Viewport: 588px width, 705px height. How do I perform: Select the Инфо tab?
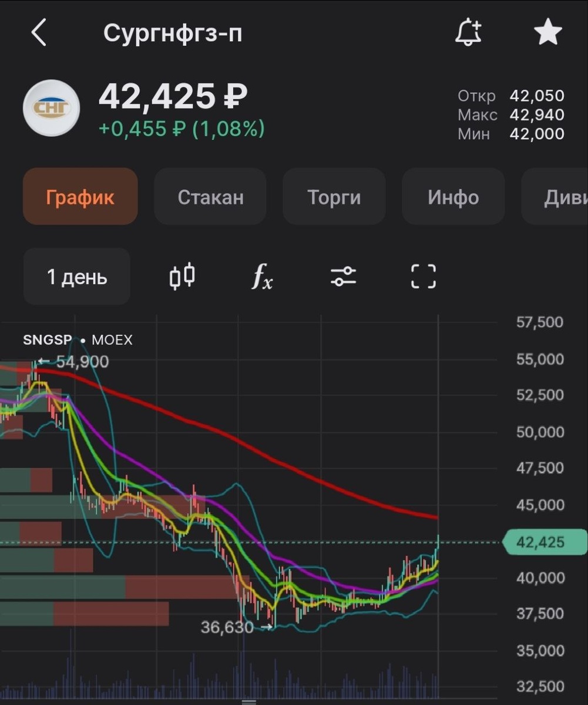point(453,197)
